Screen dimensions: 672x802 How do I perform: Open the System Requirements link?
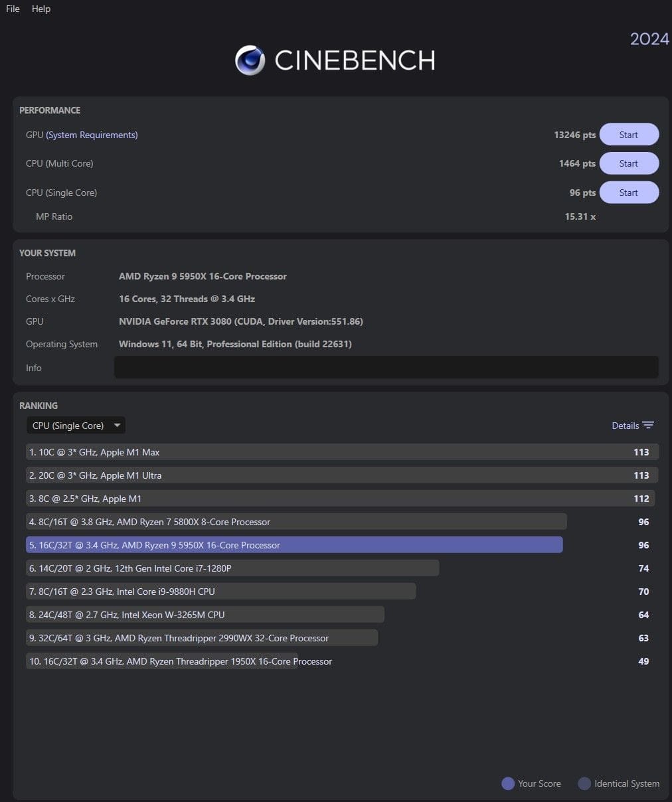click(x=92, y=135)
